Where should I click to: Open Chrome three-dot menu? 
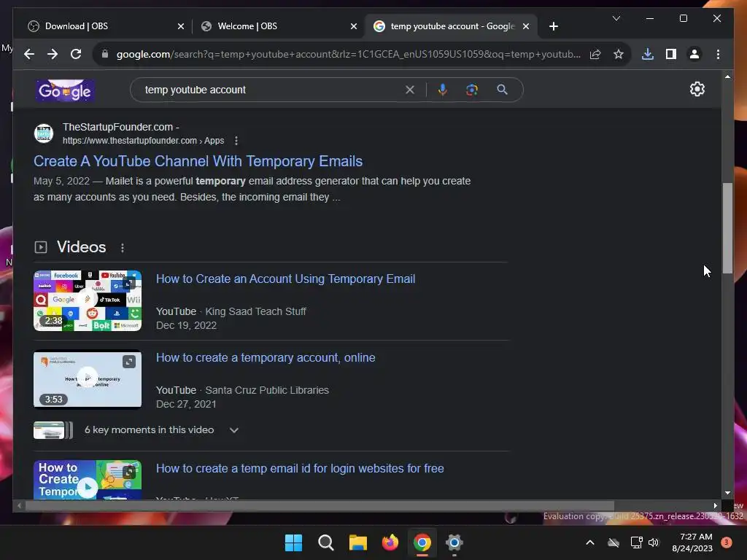pyautogui.click(x=718, y=54)
